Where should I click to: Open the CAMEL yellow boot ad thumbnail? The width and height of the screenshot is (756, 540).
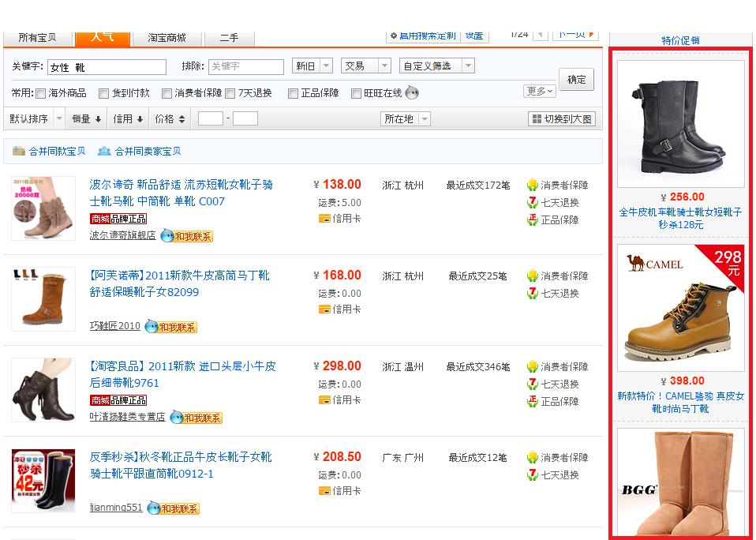[681, 308]
